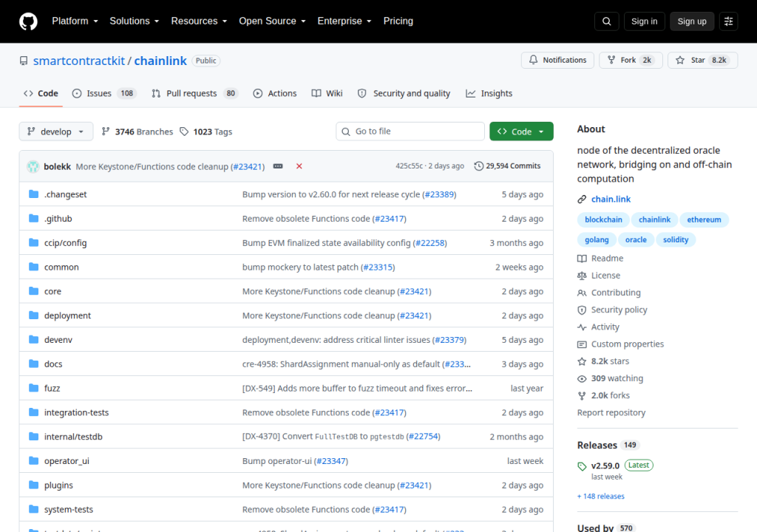Open the develop branch selector

coord(56,132)
